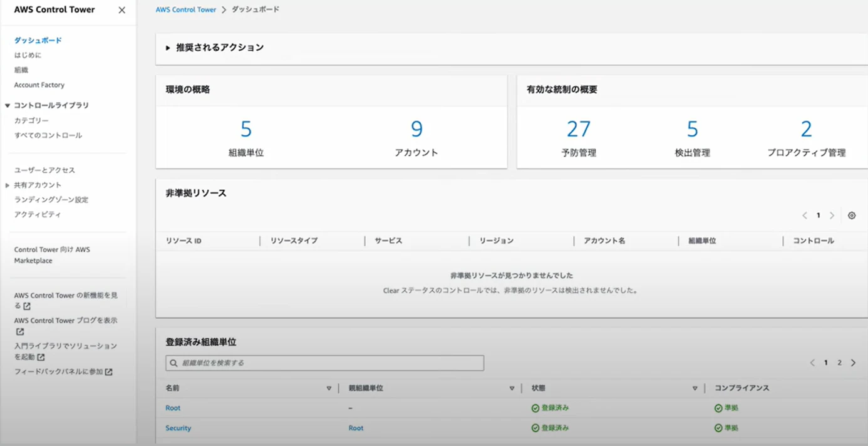Click 登録済み status in Security row

tap(555, 428)
